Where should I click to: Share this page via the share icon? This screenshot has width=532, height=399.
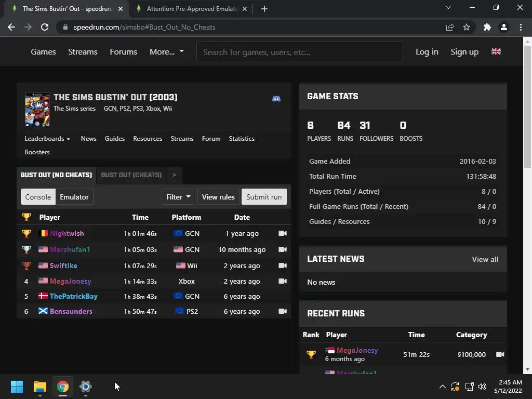point(450,27)
